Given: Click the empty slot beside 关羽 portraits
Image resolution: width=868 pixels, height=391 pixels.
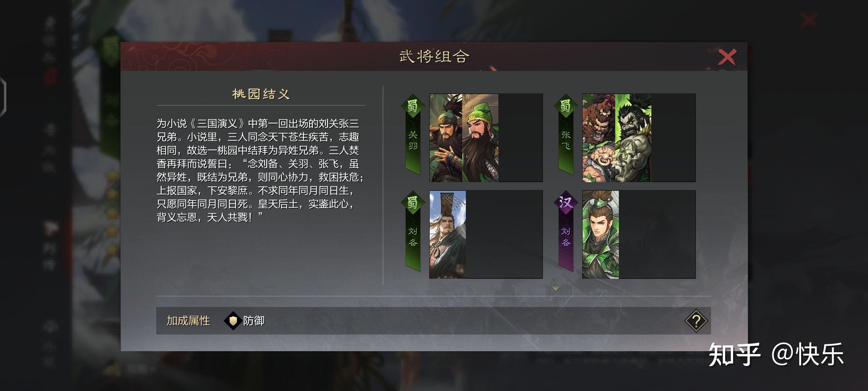Looking at the screenshot, I should coord(520,138).
